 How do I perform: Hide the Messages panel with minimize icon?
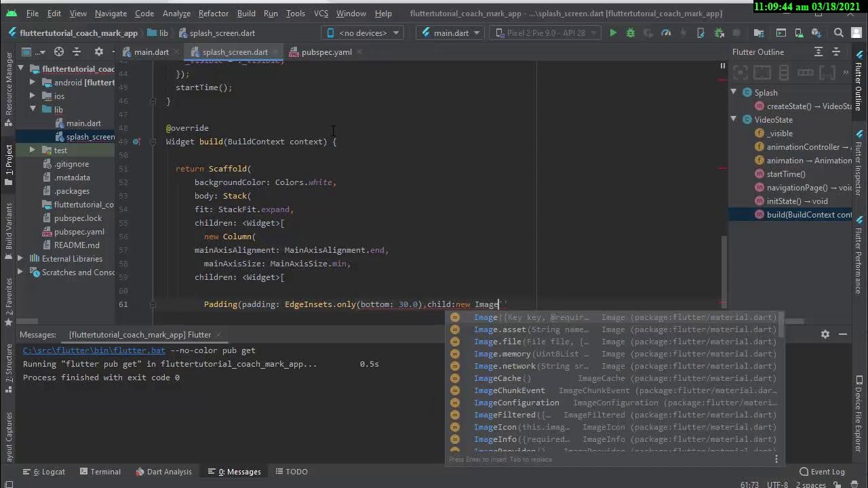coord(843,334)
